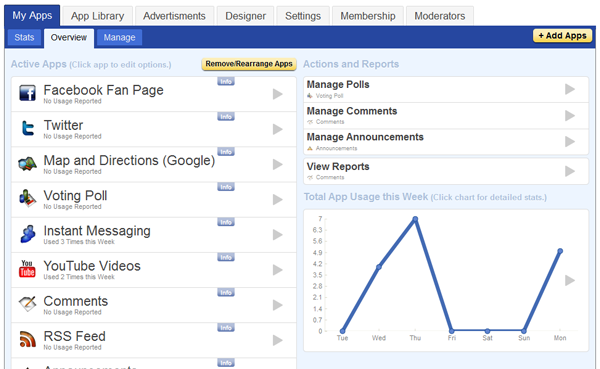This screenshot has width=600, height=369.
Task: Open the Manage Comments arrow
Action: click(x=570, y=116)
